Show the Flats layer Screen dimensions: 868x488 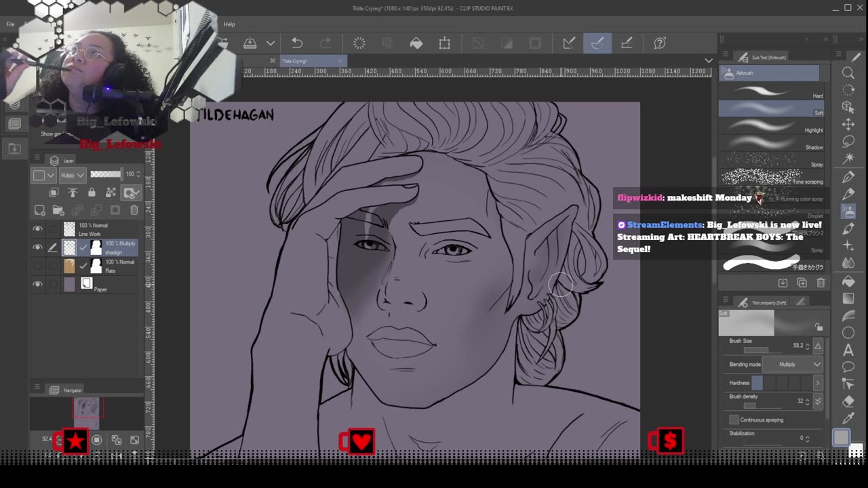pyautogui.click(x=37, y=266)
